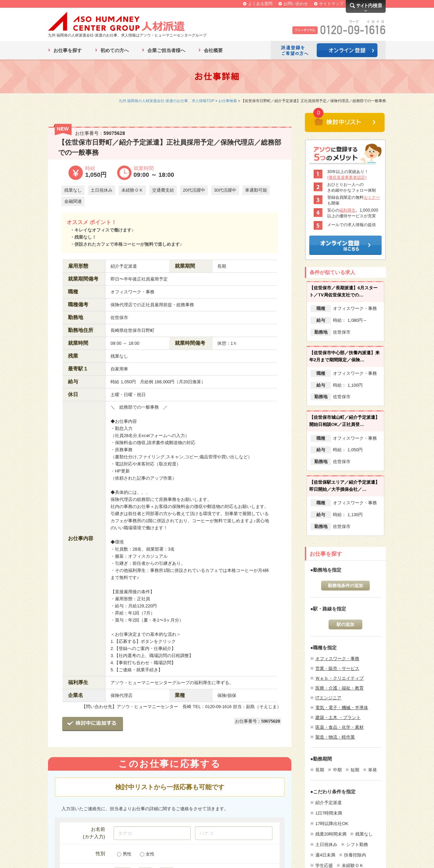Open お問い合わせ link
This screenshot has height=868, width=434.
tap(293, 4)
